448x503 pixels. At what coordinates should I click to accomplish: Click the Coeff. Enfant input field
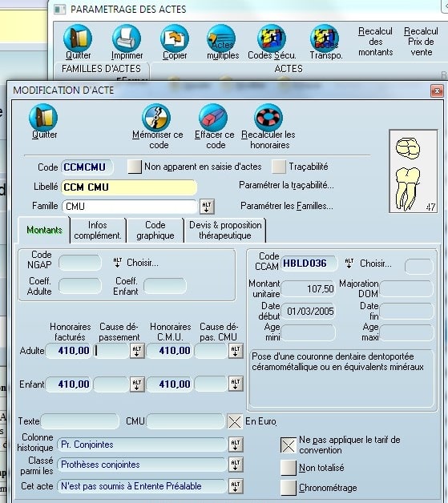[165, 286]
